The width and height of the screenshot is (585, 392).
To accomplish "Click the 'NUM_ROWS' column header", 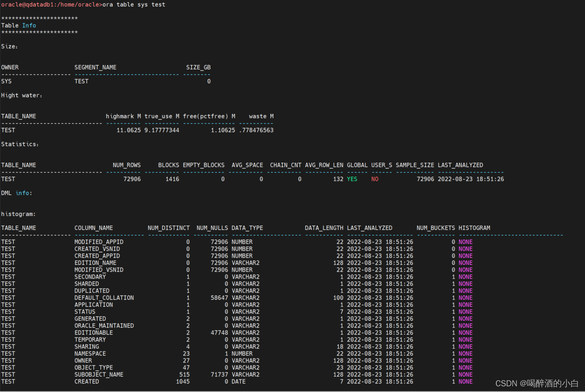I will coord(127,165).
